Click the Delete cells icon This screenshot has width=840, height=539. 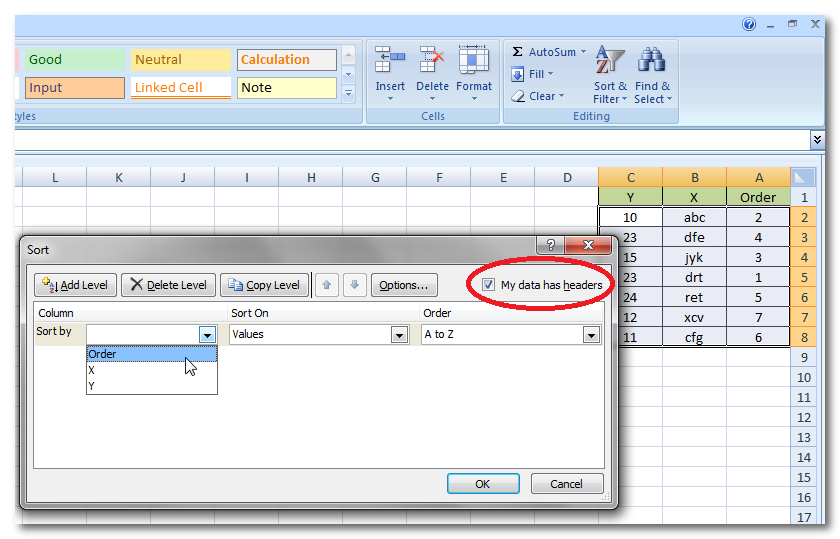coord(432,61)
